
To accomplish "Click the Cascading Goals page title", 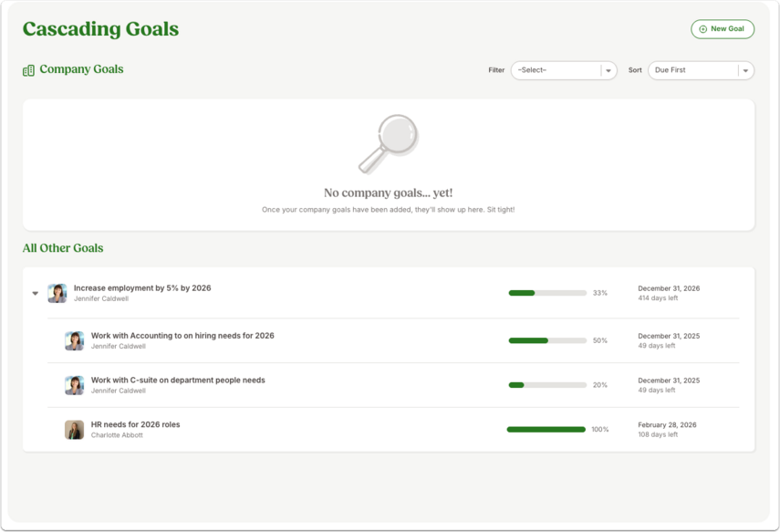I will tap(100, 29).
